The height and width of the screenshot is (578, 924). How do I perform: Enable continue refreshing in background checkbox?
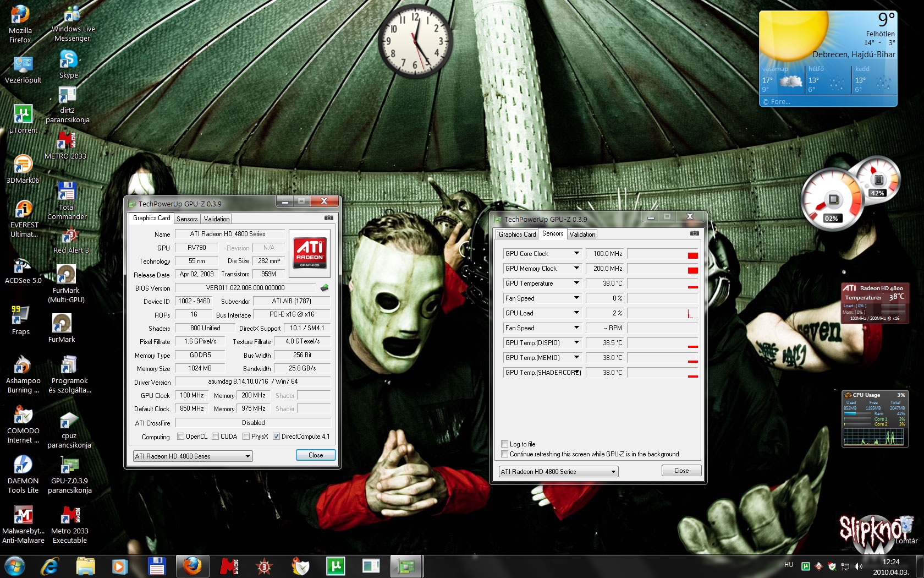click(x=504, y=454)
